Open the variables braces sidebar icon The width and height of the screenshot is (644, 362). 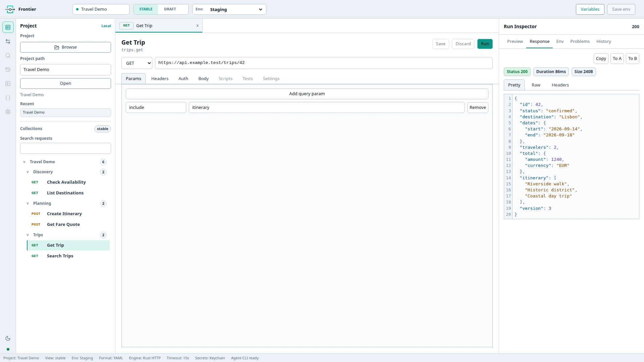coord(8,98)
